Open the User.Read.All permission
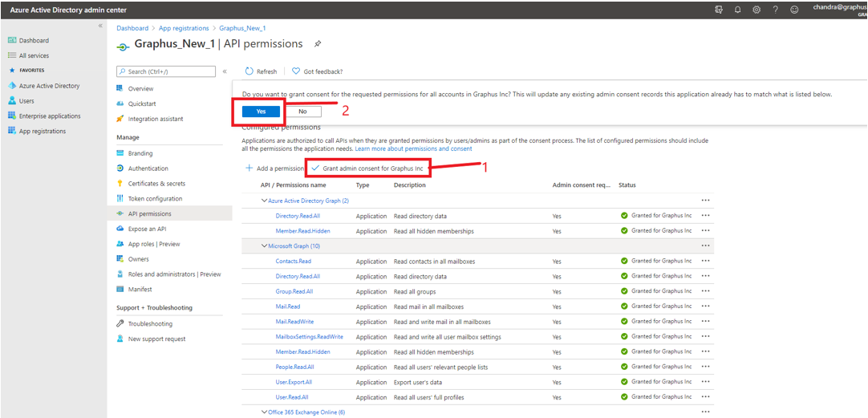This screenshot has height=418, width=868. pyautogui.click(x=292, y=397)
